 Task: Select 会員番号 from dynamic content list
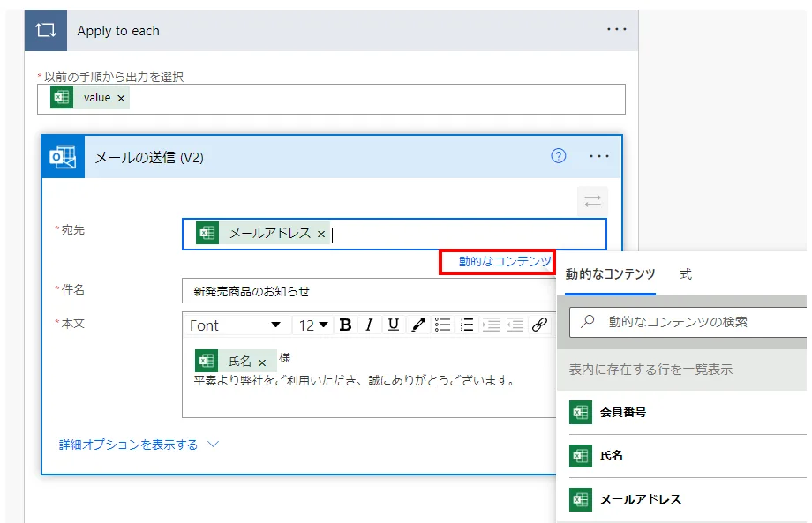(x=623, y=412)
